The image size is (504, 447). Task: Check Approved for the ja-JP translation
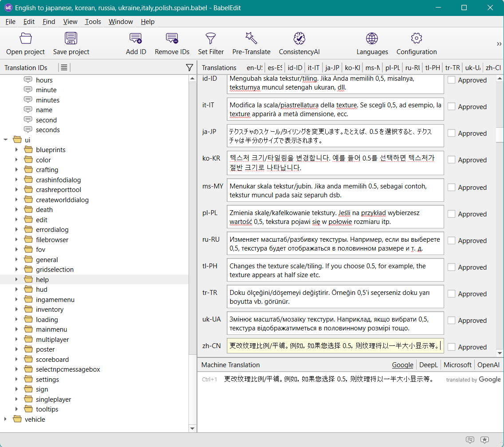(x=451, y=133)
